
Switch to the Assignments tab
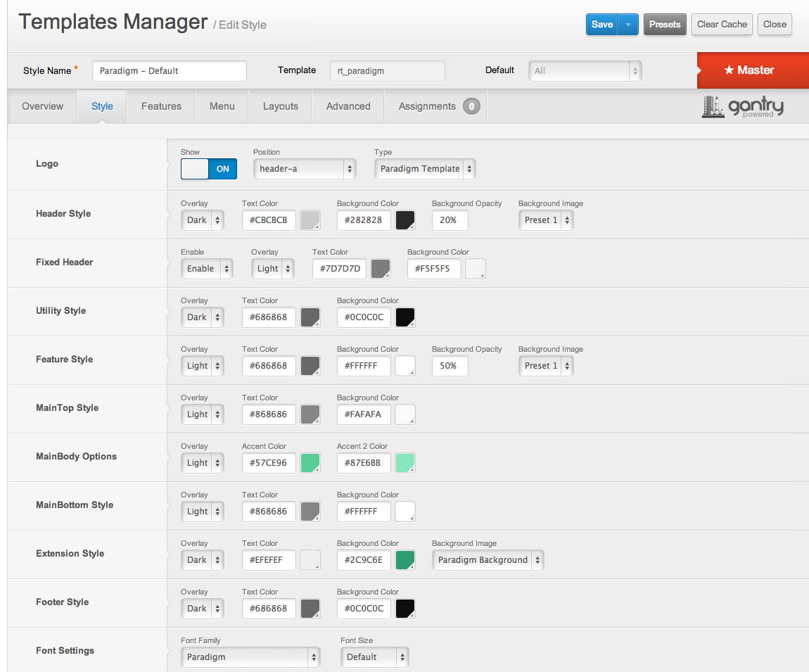(435, 106)
